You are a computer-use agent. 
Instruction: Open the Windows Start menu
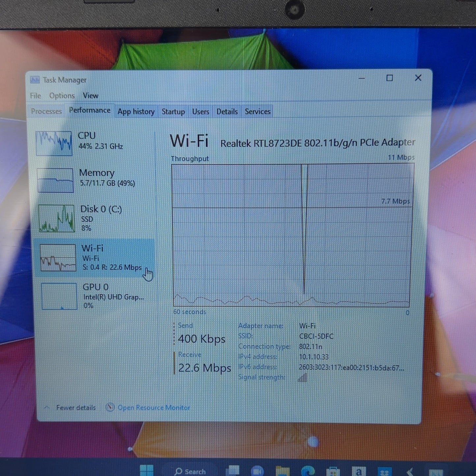(146, 470)
